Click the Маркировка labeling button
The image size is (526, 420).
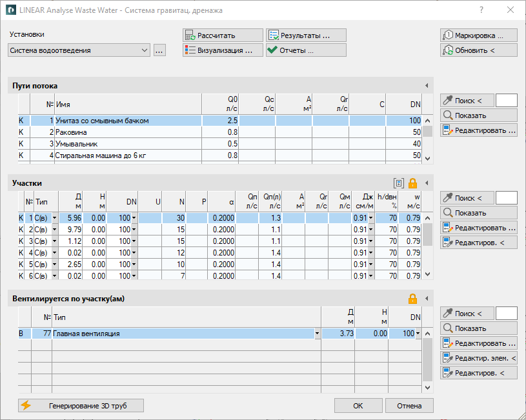pyautogui.click(x=479, y=35)
